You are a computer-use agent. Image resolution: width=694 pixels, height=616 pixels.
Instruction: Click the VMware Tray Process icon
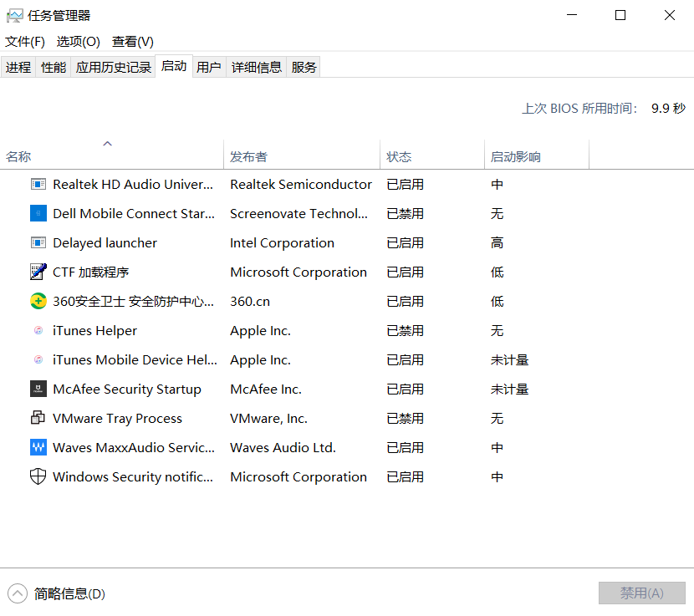click(38, 418)
